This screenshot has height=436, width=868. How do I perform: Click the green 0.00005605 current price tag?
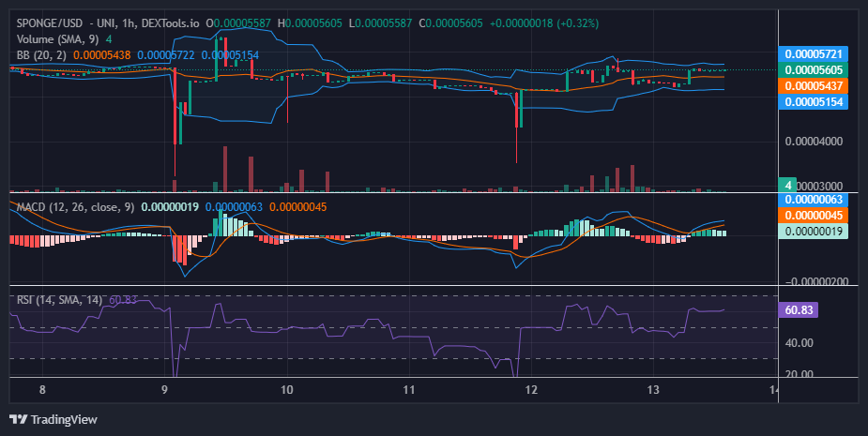pyautogui.click(x=813, y=70)
